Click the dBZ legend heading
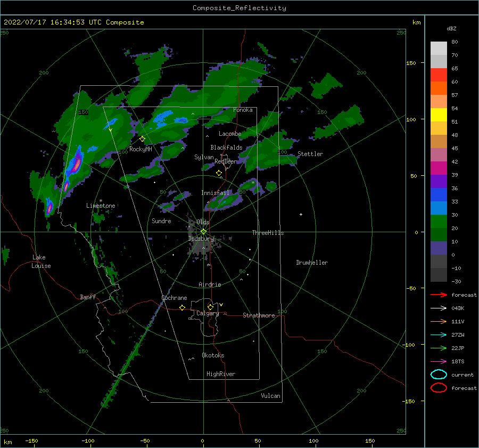 coord(451,29)
